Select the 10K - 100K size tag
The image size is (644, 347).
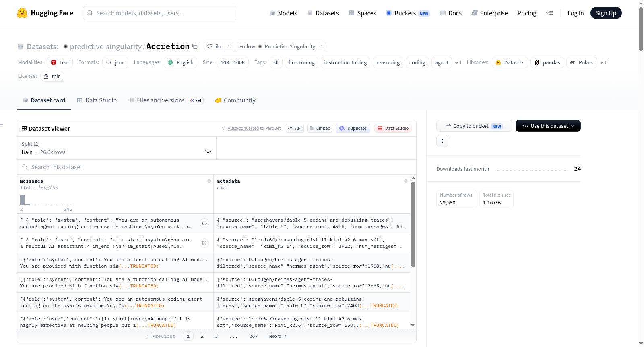(233, 62)
